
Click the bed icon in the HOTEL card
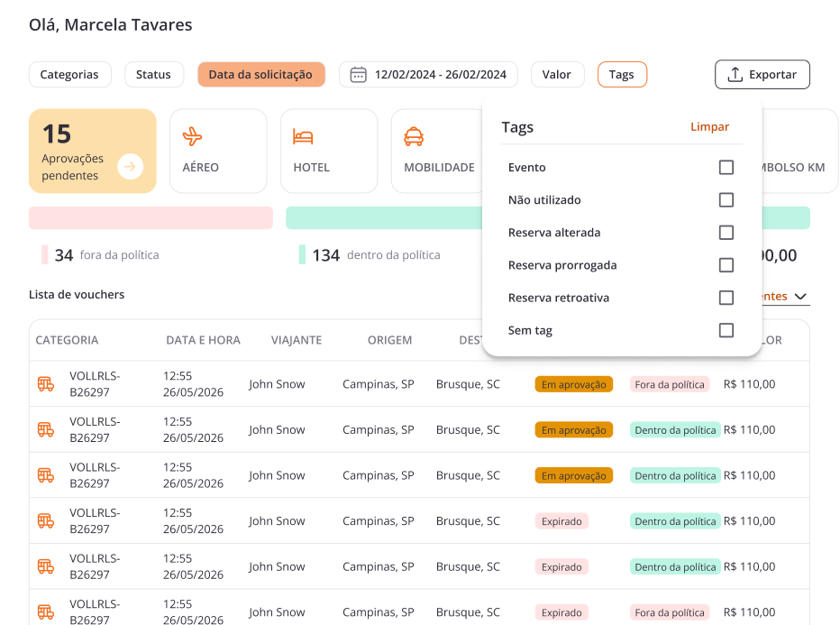[x=303, y=137]
